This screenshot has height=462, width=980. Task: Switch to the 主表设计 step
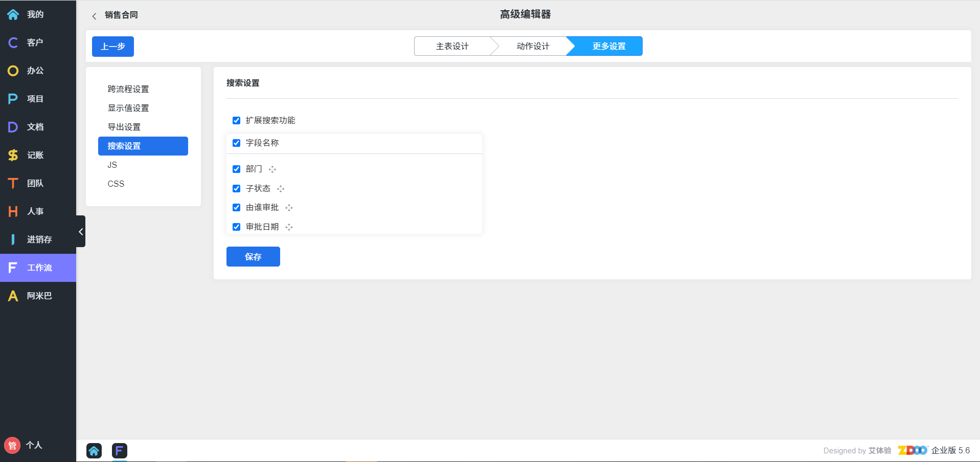(x=452, y=46)
